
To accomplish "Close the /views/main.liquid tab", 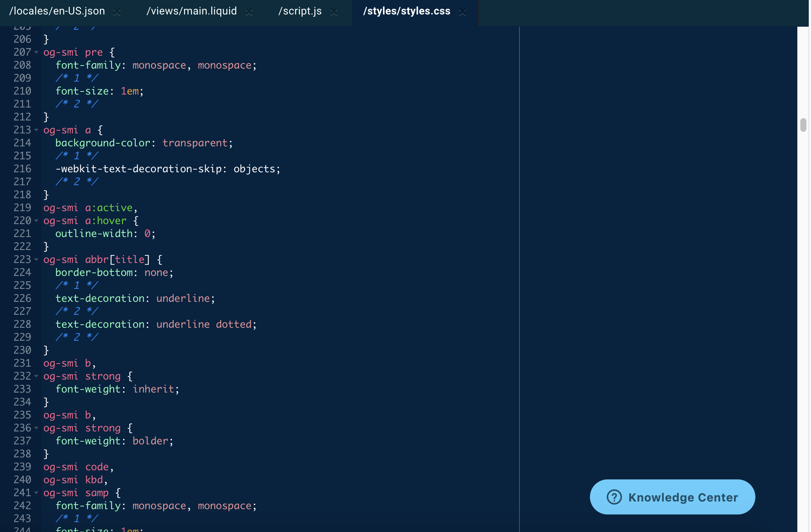I will click(249, 13).
